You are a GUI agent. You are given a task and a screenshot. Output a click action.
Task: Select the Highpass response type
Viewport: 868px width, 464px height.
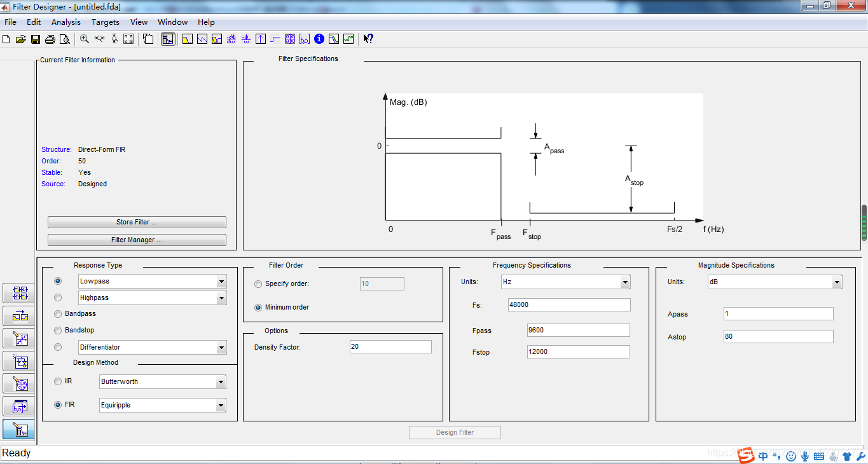(x=58, y=297)
